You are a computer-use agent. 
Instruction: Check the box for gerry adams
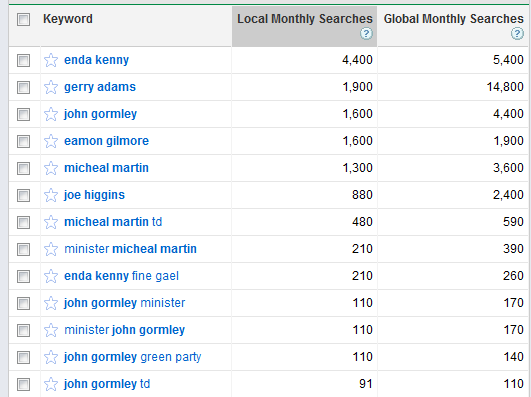point(24,87)
